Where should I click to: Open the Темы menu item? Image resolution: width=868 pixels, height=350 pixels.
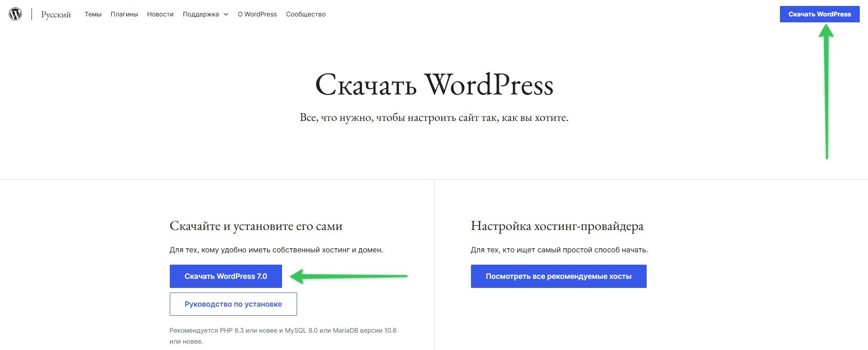point(93,14)
